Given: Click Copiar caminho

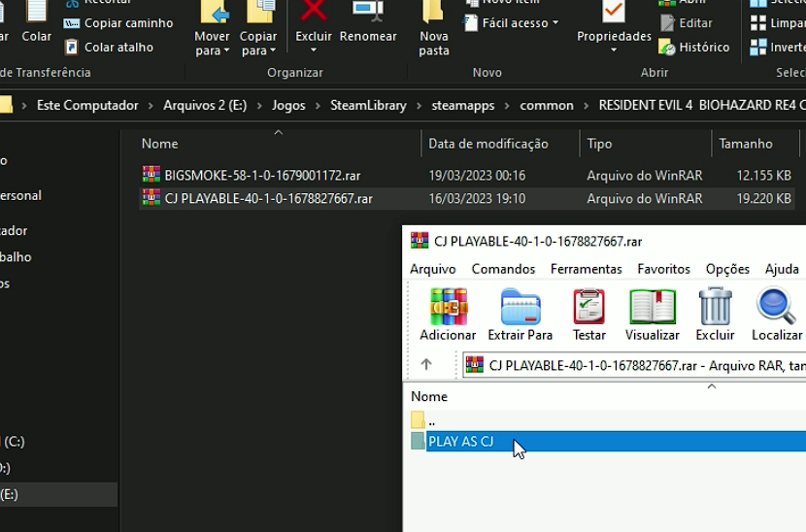Looking at the screenshot, I should point(118,23).
